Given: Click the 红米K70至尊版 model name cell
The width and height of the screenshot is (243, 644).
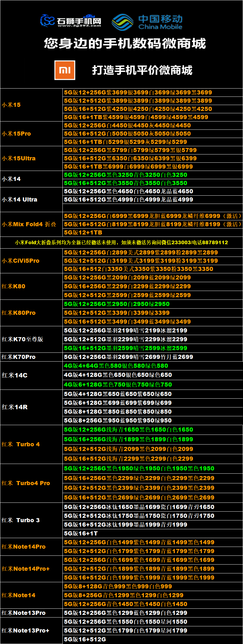Looking at the screenshot, I should 32,339.
